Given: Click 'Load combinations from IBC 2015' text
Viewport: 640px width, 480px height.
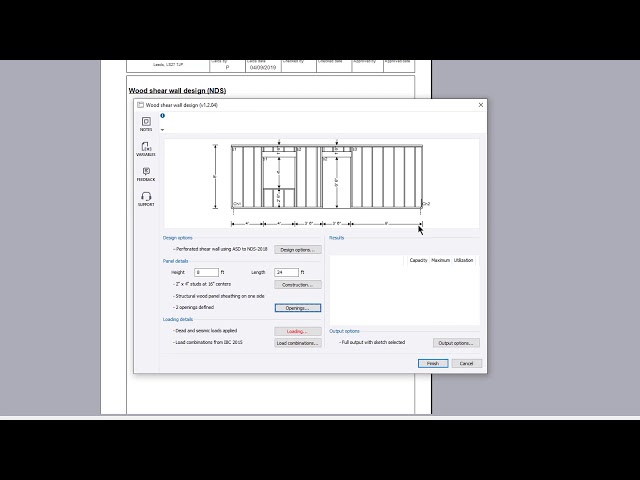Looking at the screenshot, I should click(x=208, y=342).
